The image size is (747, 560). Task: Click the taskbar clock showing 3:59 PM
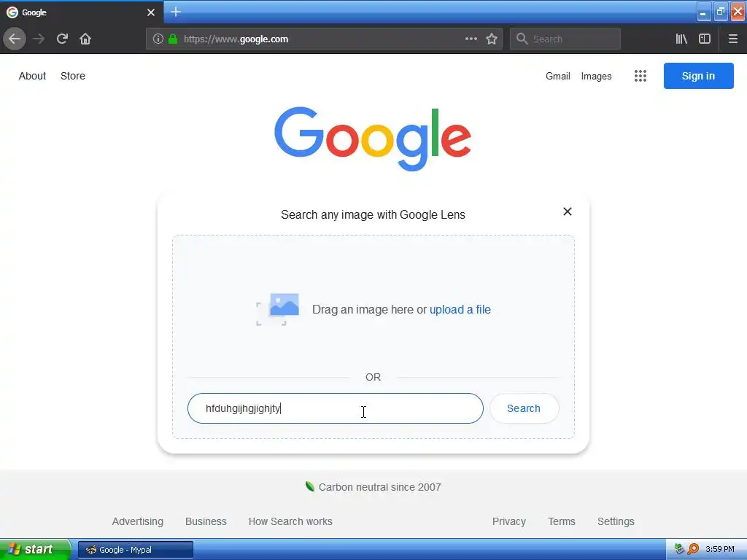pyautogui.click(x=720, y=549)
